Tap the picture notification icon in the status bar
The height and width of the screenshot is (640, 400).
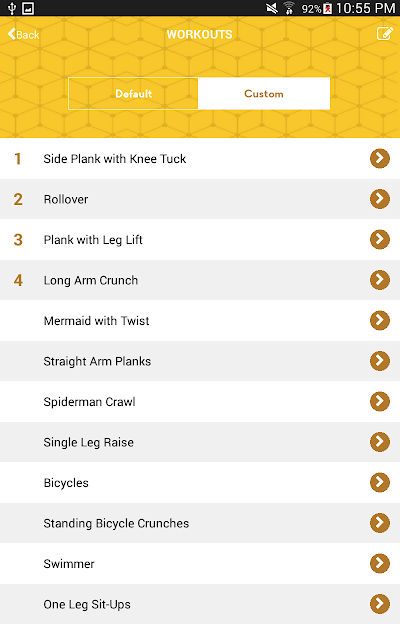click(28, 8)
